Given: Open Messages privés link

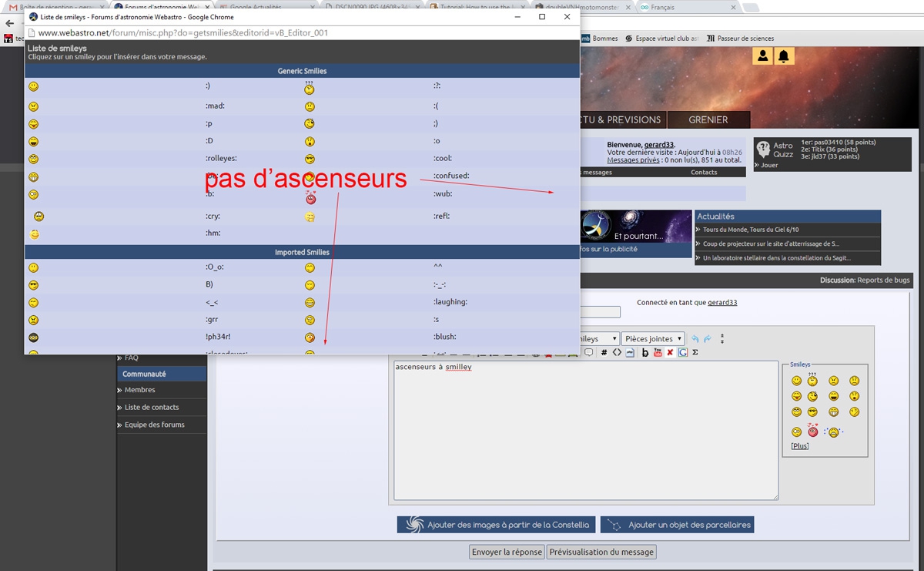Looking at the screenshot, I should click(632, 160).
